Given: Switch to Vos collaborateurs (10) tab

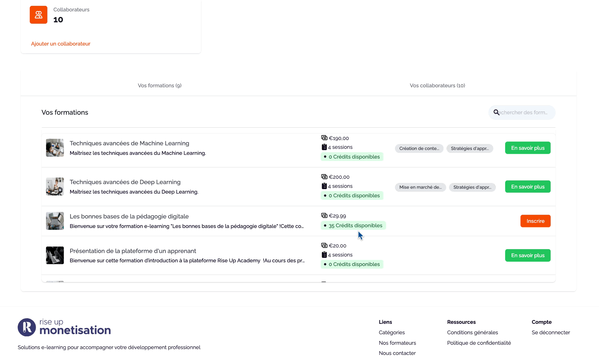Looking at the screenshot, I should pyautogui.click(x=437, y=86).
